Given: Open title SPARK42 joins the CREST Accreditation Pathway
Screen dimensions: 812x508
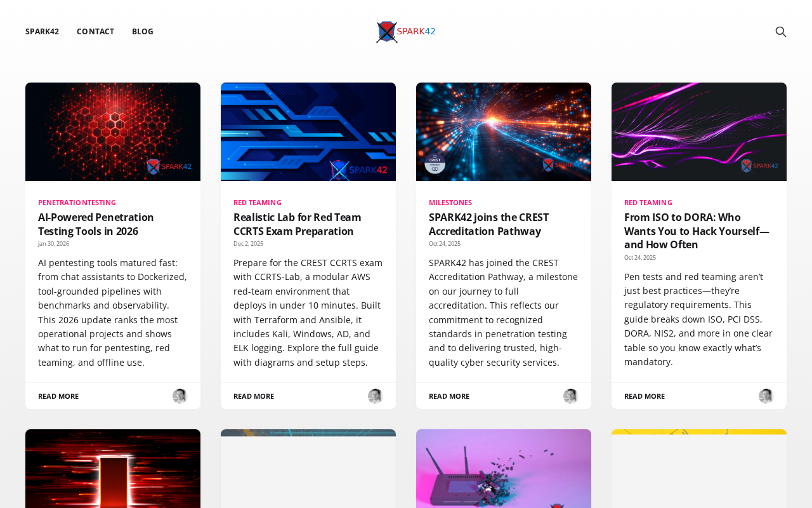Looking at the screenshot, I should tap(489, 224).
